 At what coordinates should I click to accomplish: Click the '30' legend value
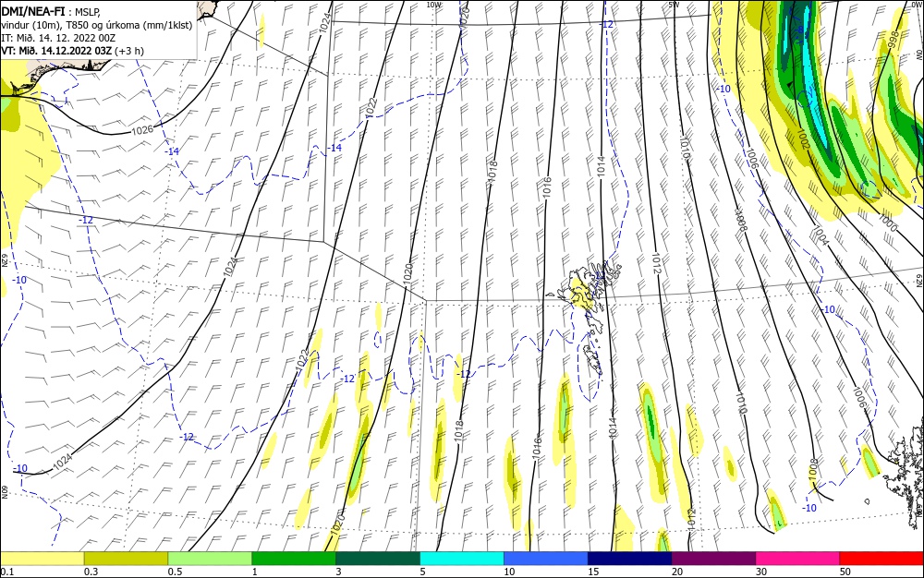761,572
